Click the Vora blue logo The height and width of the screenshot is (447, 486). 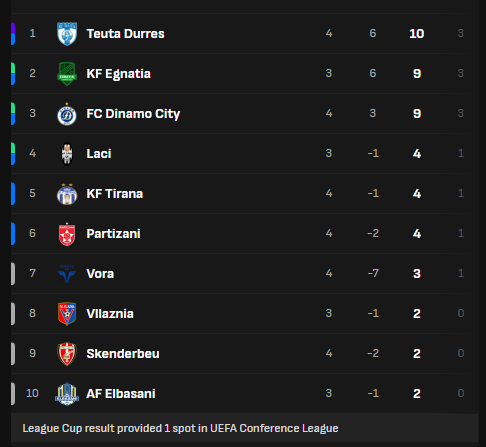(67, 274)
